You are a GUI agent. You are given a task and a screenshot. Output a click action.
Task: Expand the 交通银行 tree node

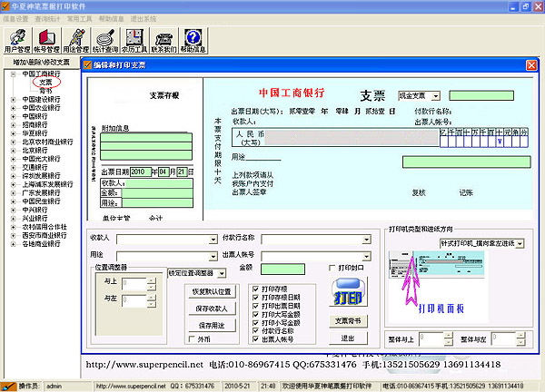tap(14, 167)
